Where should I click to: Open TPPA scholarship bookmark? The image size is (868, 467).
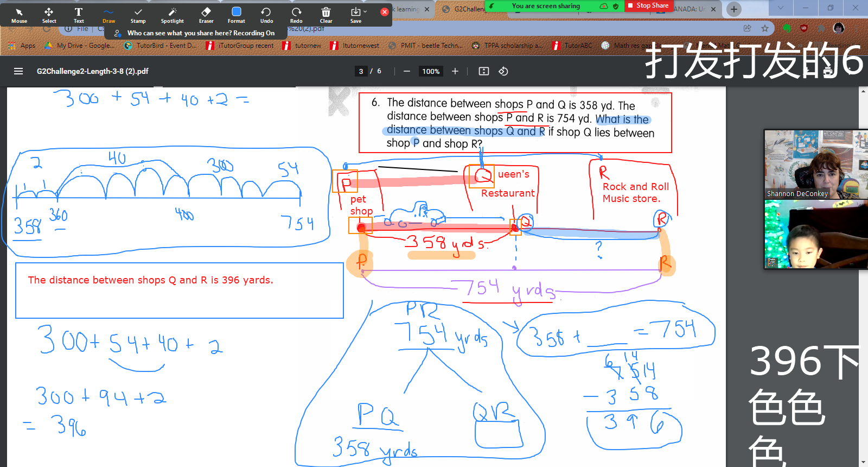coord(507,46)
